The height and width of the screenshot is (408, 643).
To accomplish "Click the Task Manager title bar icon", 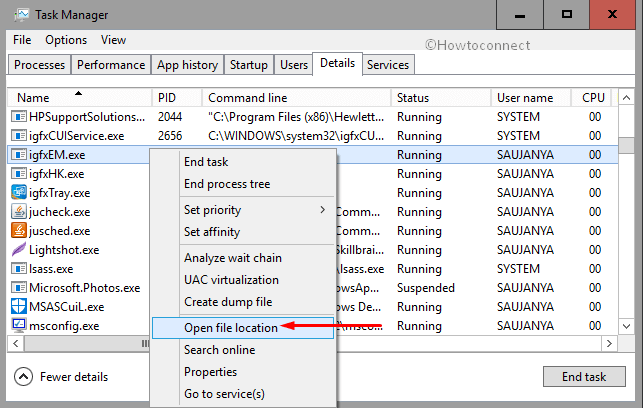I will tap(21, 15).
